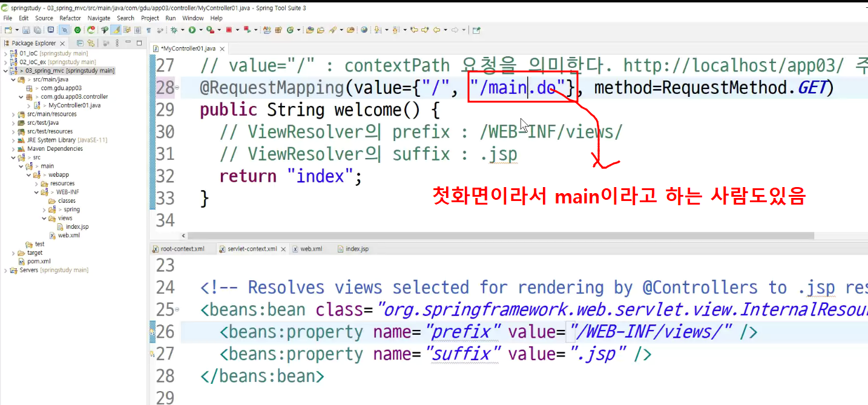
Task: Expand the 01_IoC project
Action: (5, 53)
